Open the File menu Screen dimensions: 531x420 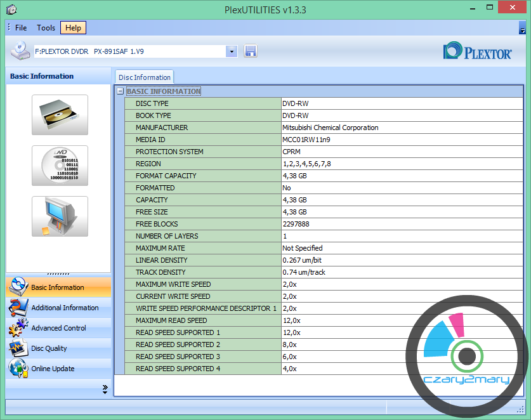[21, 28]
